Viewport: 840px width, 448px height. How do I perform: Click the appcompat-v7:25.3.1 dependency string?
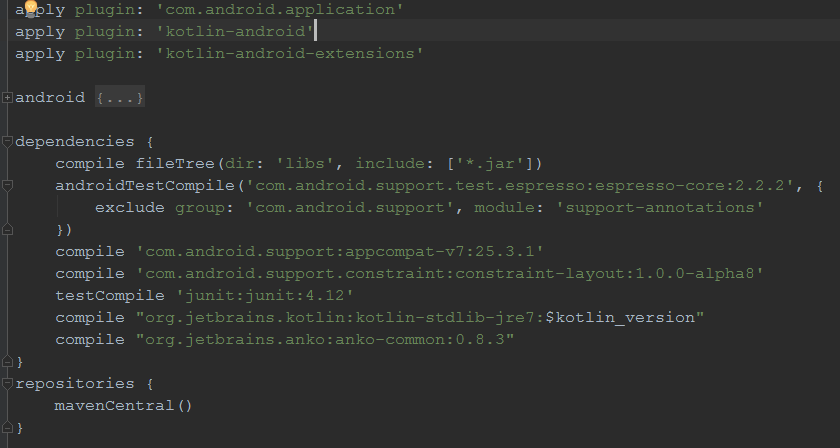[340, 251]
